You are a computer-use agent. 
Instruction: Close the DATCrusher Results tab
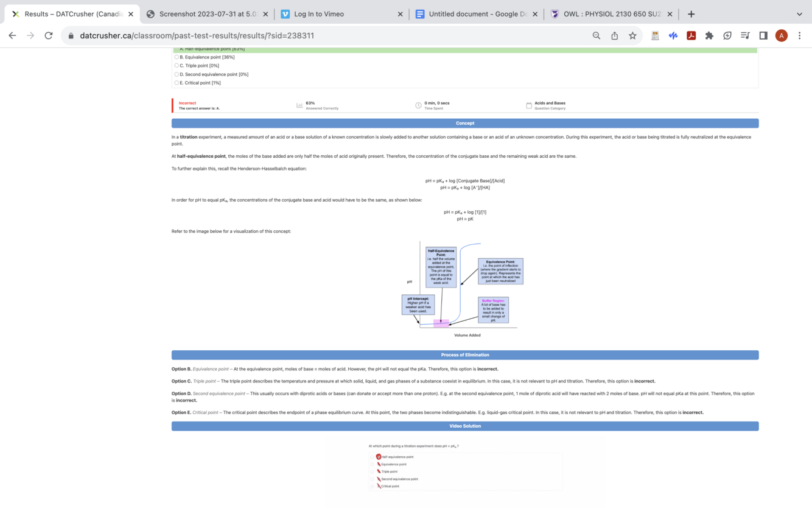(x=131, y=14)
